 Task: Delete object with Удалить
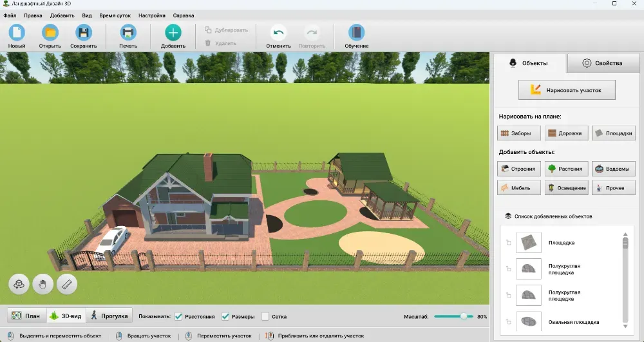click(221, 43)
